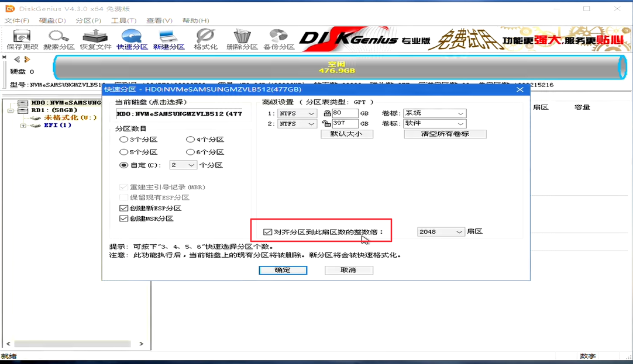Click the tree scrollbar right arrow
Screen dimensions: 633x364
[x=142, y=344]
